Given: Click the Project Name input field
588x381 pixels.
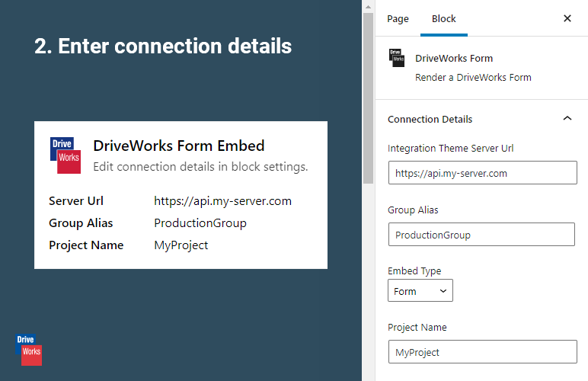Looking at the screenshot, I should coord(483,352).
